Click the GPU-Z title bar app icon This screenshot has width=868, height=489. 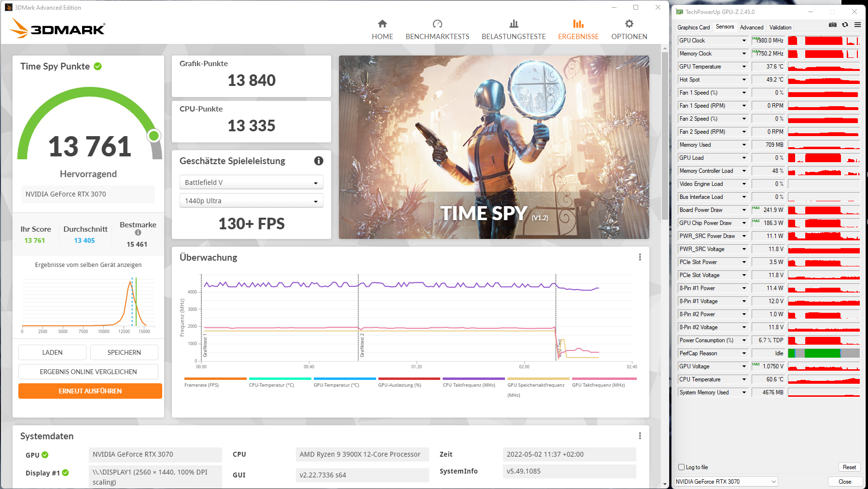point(680,12)
